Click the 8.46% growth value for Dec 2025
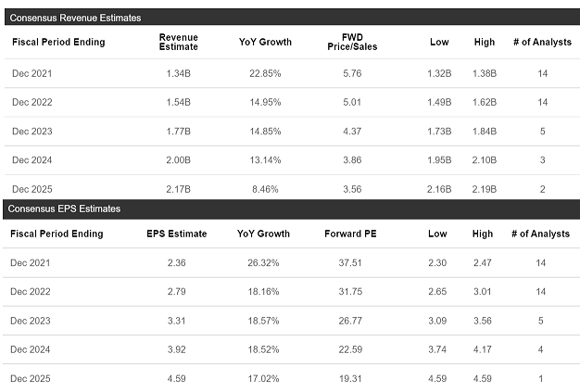This screenshot has width=580, height=392. [264, 189]
